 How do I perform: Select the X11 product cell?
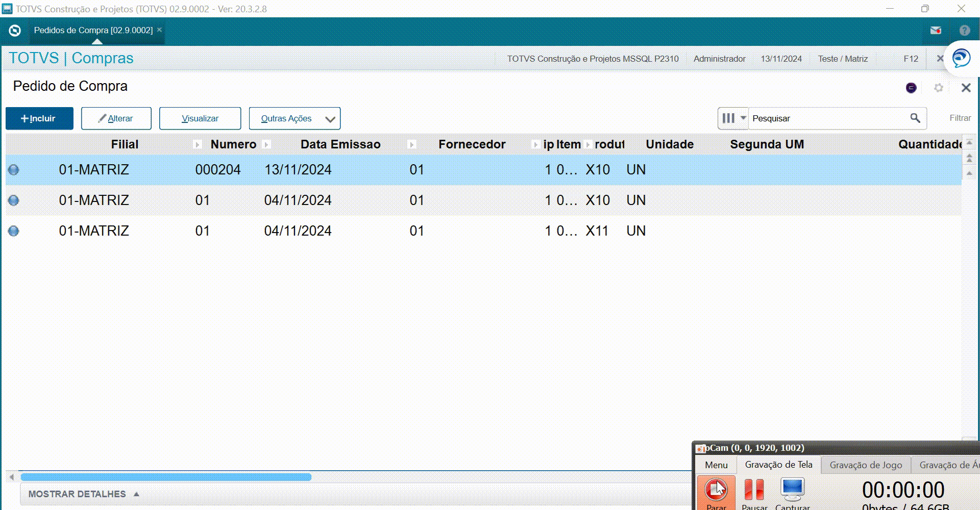(597, 231)
